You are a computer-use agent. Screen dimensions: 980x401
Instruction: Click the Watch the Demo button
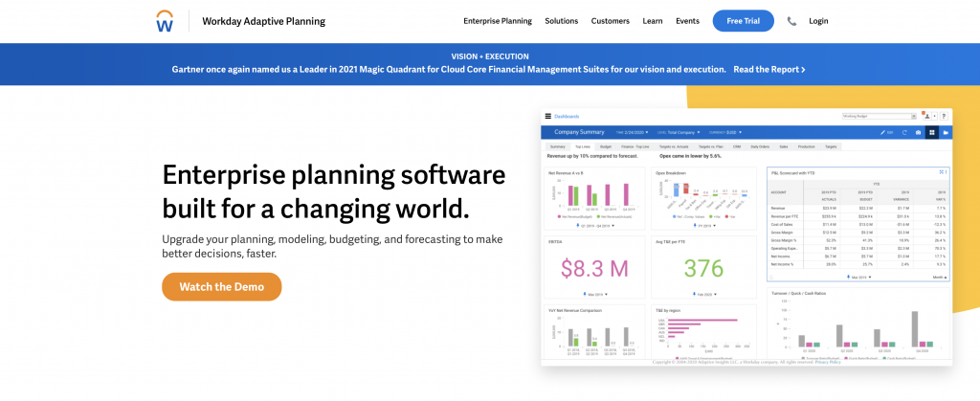click(222, 287)
